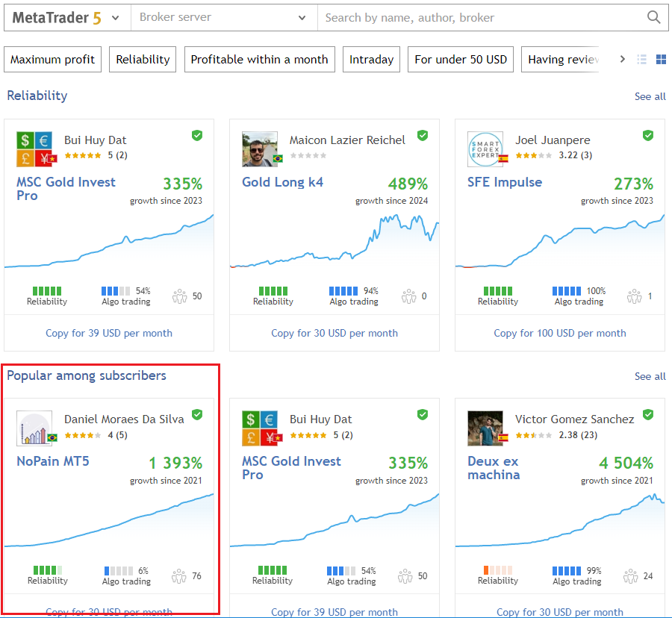Viewport: 672px width, 618px height.
Task: Click author name Victor Gomez Sanchez
Action: click(574, 419)
